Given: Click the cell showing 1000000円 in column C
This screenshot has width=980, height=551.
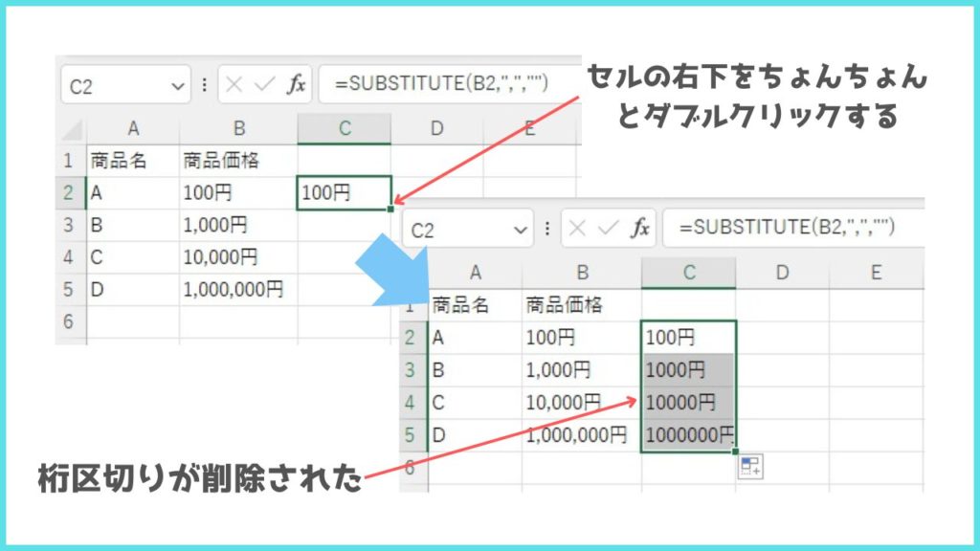Looking at the screenshot, I should [x=688, y=435].
